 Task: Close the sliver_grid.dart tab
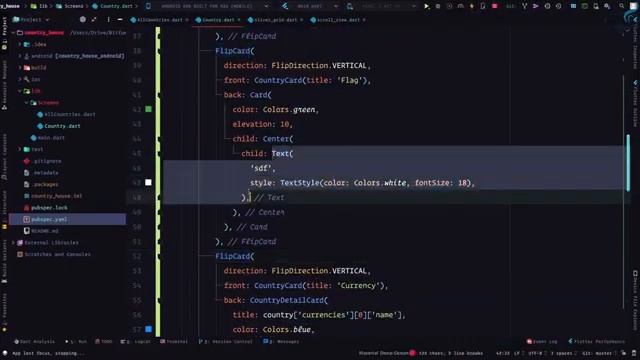coord(302,20)
